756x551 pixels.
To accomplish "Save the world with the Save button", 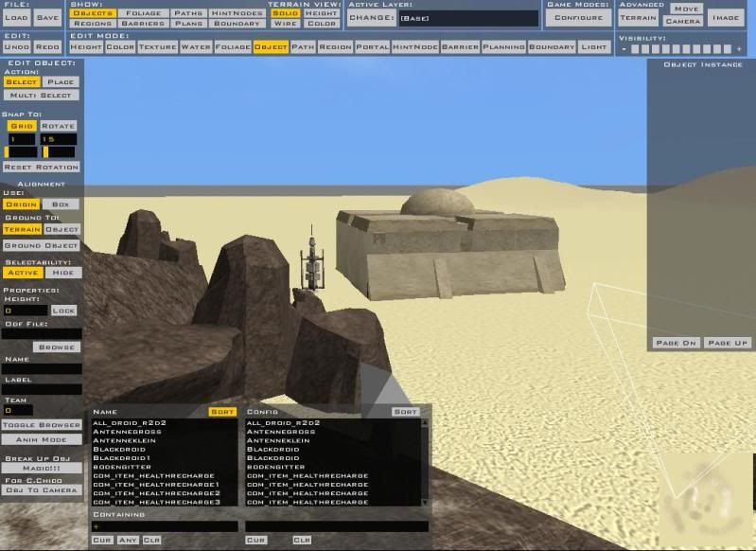I will point(47,18).
